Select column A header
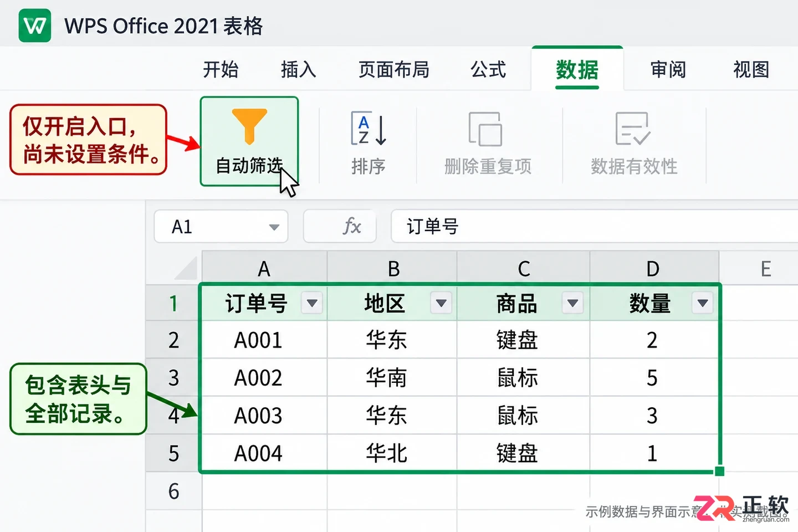The height and width of the screenshot is (532, 798). [x=264, y=268]
